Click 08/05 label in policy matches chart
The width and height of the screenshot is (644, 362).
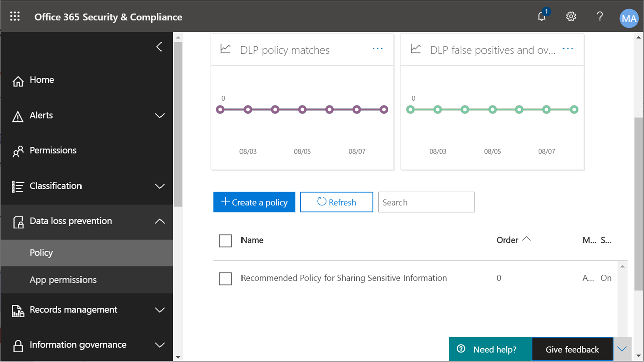(302, 151)
